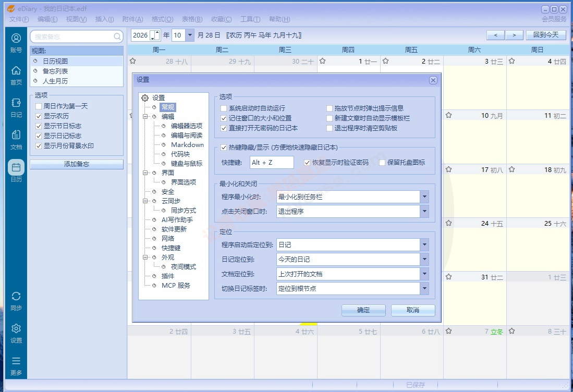Click the star icon on calendar day 18 初九
This screenshot has width=573, height=392.
click(511, 169)
